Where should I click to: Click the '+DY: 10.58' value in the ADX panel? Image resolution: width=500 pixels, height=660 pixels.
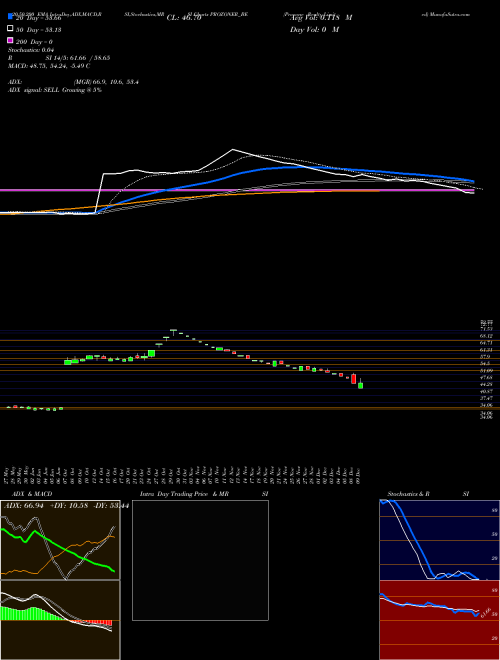(69, 505)
